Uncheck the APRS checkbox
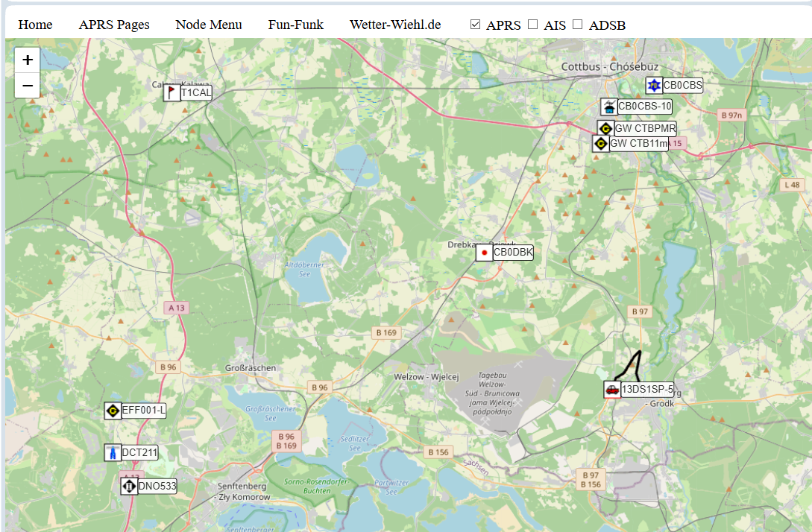The width and height of the screenshot is (812, 532). pyautogui.click(x=476, y=25)
